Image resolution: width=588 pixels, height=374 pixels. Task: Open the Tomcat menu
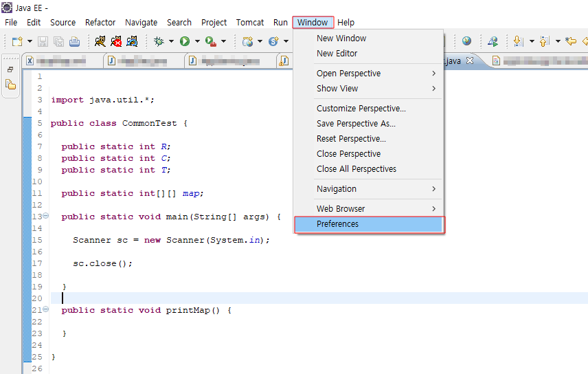250,23
